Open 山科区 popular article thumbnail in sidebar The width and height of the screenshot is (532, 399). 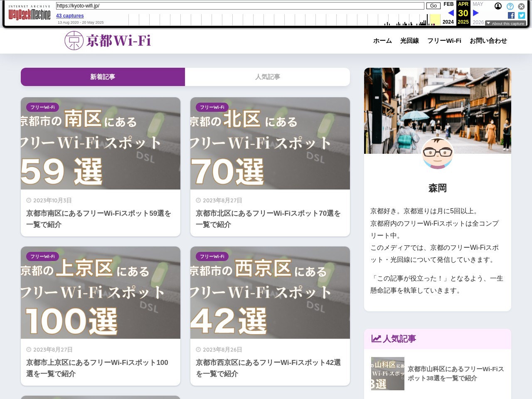tap(388, 374)
